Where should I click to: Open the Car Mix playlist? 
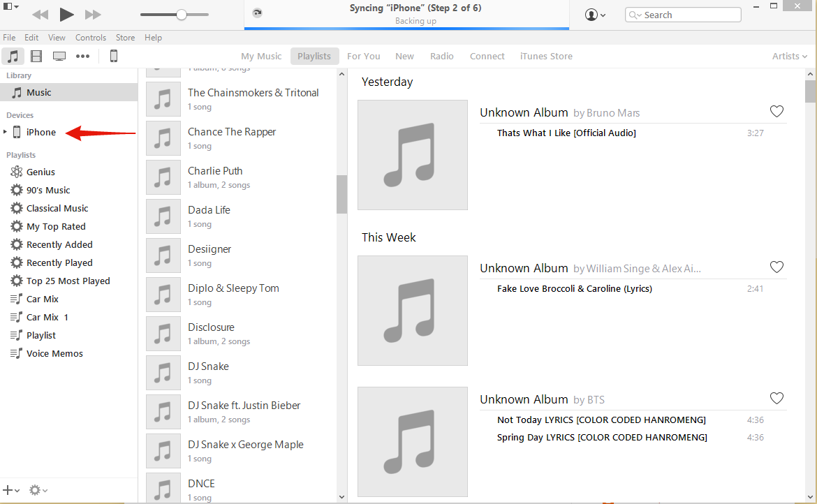[x=34, y=299]
